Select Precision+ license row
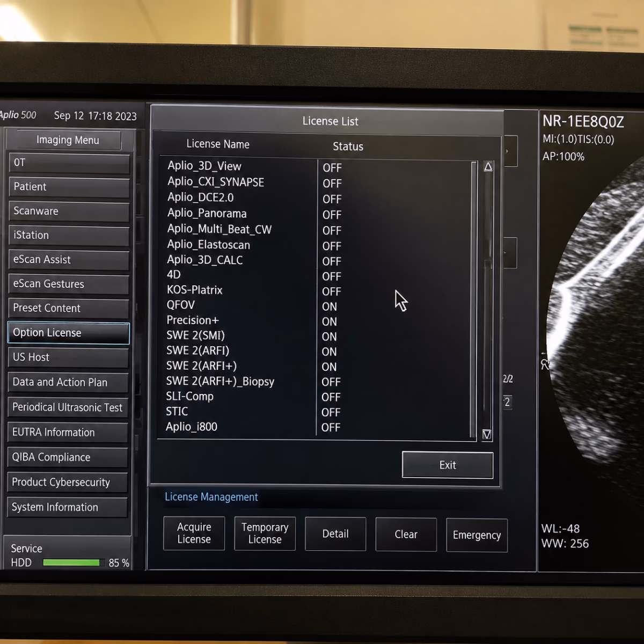The height and width of the screenshot is (644, 644). point(317,320)
